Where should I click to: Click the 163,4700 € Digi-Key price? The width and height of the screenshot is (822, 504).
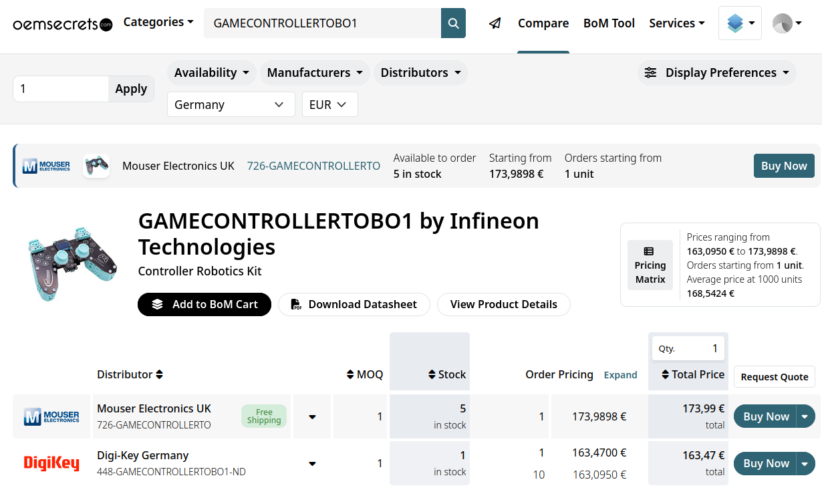click(599, 453)
